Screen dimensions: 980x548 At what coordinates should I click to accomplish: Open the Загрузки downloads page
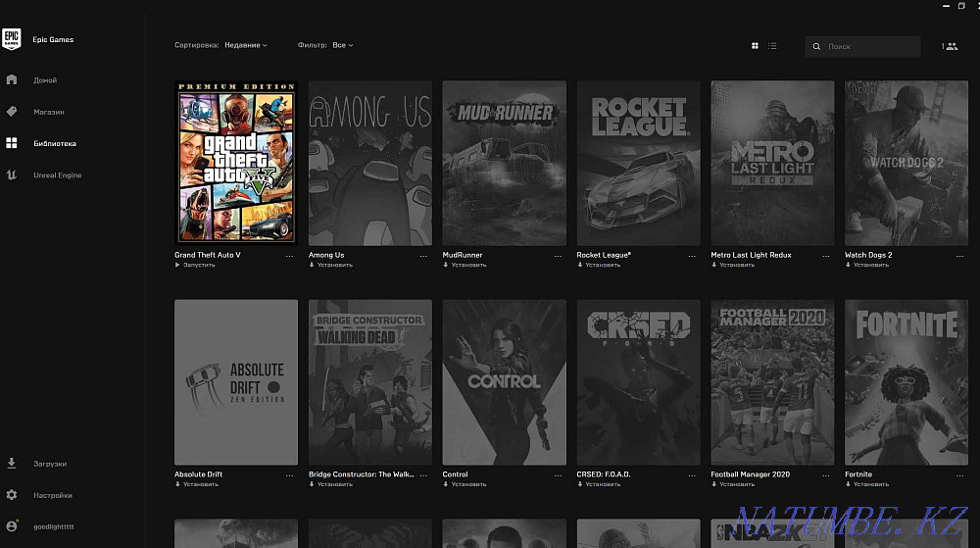coord(50,464)
